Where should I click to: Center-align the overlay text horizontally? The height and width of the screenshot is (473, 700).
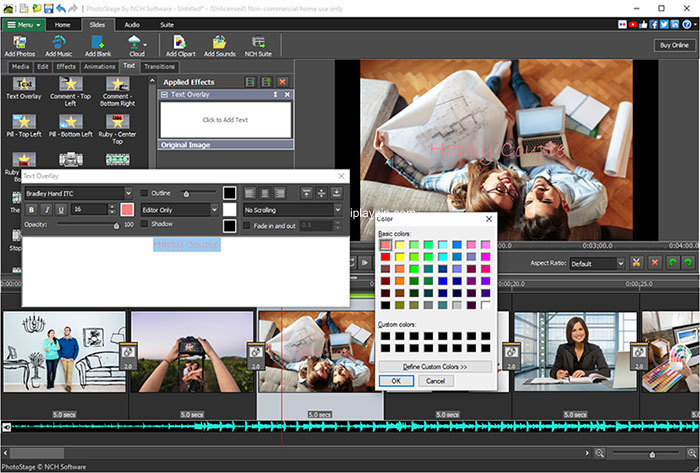tap(265, 193)
